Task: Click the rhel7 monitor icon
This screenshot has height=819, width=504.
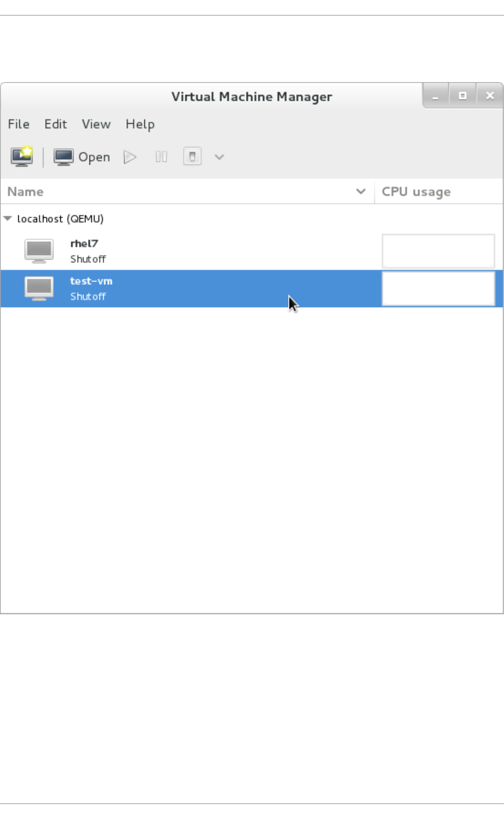Action: (39, 251)
